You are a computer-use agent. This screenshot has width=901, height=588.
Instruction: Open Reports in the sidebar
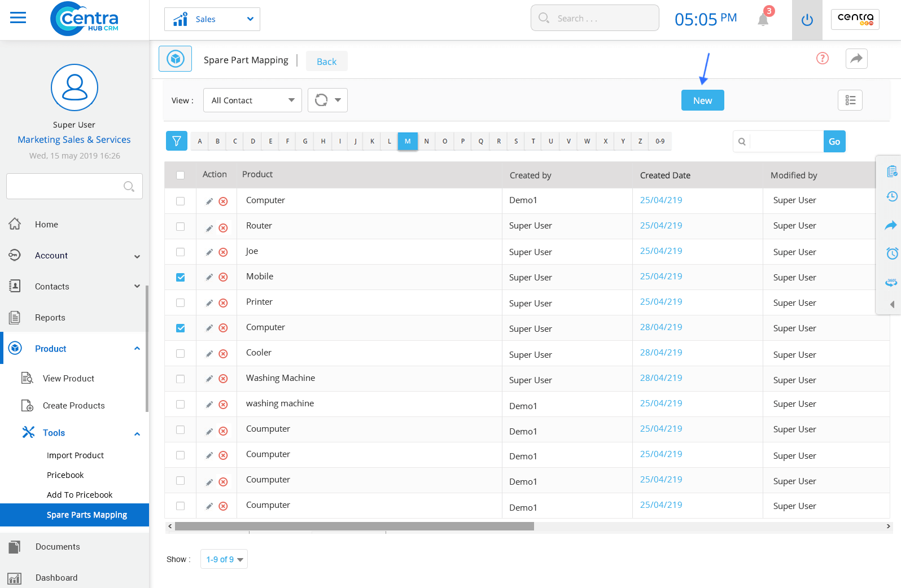[x=50, y=318]
